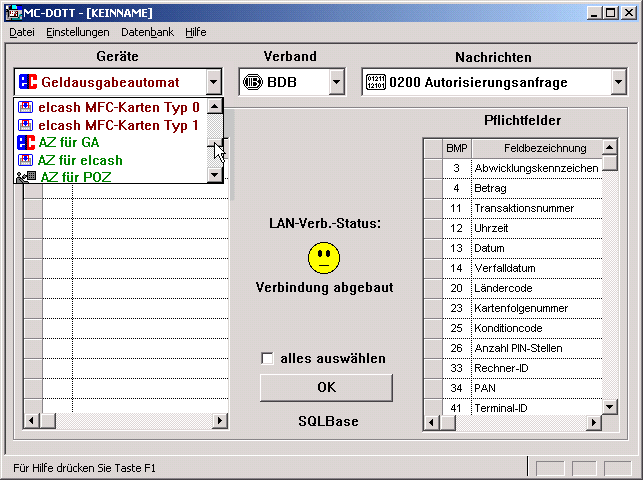The height and width of the screenshot is (480, 643).
Task: Click the Pflichtfelder scroll up arrow
Action: (x=610, y=147)
